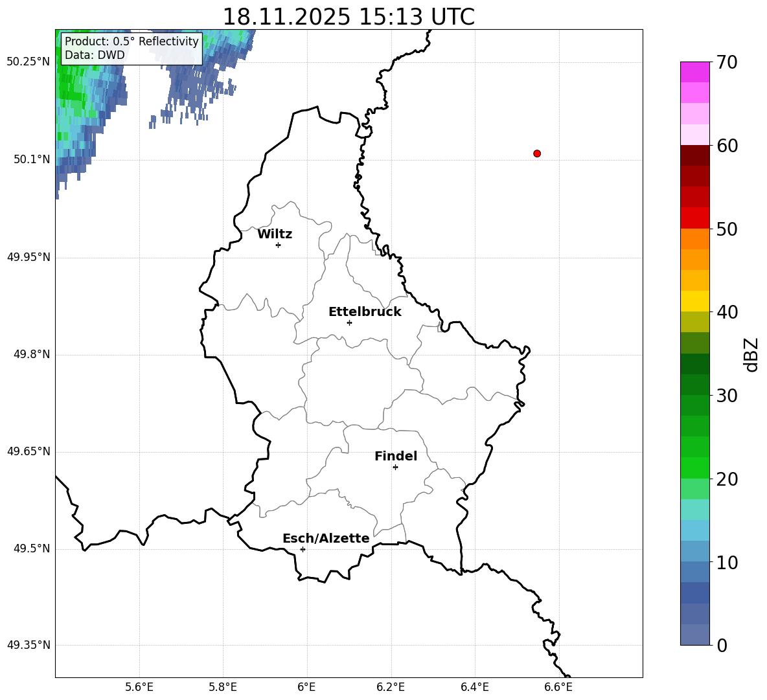The height and width of the screenshot is (700, 767).
Task: Click the 40 dBZ colorbar label
Action: click(727, 312)
